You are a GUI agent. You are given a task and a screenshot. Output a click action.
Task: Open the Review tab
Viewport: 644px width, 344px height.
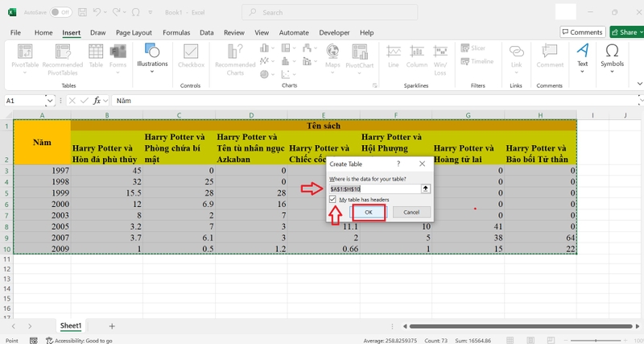pyautogui.click(x=234, y=32)
